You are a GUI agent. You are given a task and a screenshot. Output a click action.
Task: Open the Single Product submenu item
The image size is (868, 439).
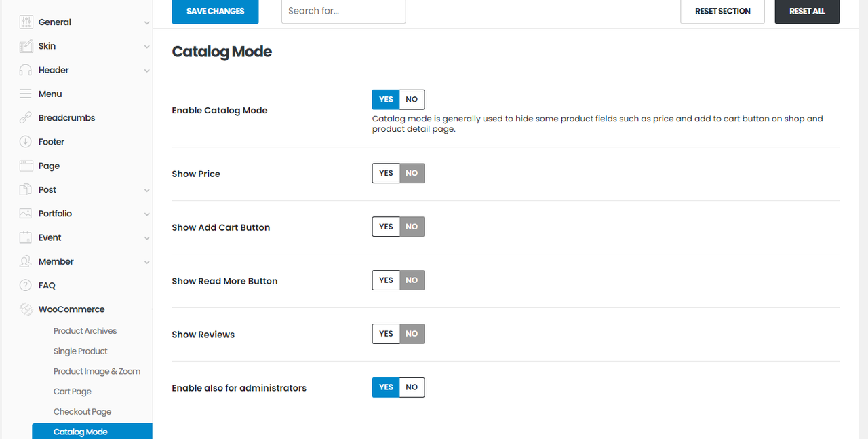click(x=81, y=351)
